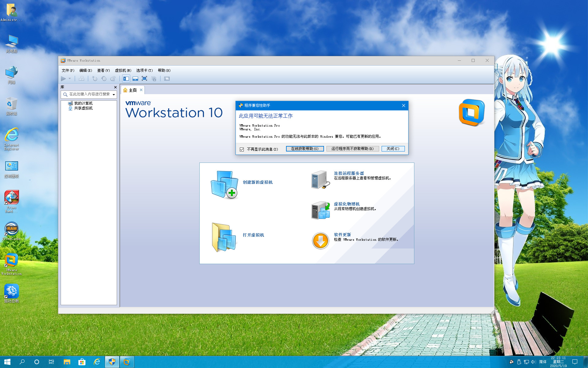This screenshot has width=588, height=368.
Task: Click the full screen mode toolbar icon
Action: 145,79
